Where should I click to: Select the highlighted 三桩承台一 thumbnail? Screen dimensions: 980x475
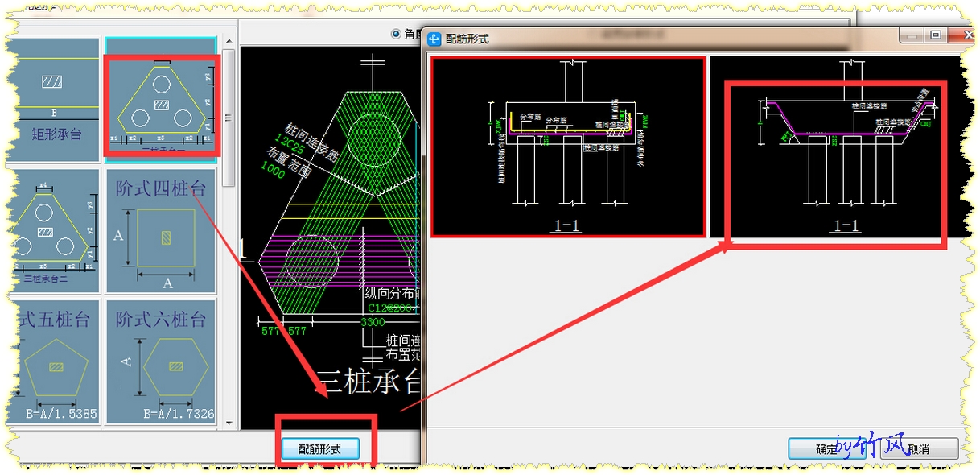tap(161, 100)
